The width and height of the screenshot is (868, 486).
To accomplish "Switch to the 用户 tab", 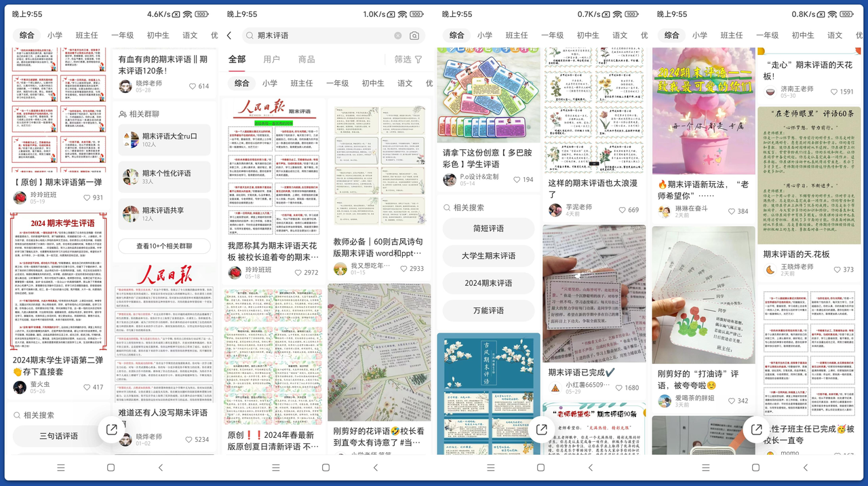I will [271, 59].
